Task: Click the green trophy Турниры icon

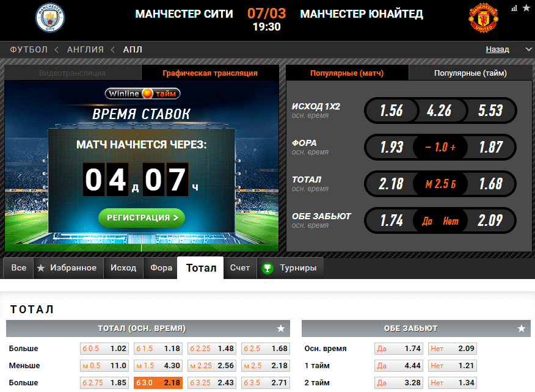Action: (x=267, y=268)
